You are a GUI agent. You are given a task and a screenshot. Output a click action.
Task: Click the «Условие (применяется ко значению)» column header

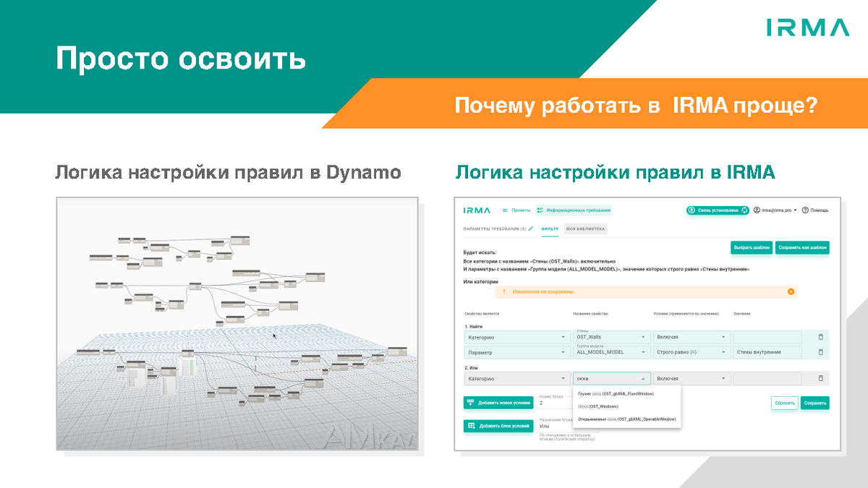(686, 313)
